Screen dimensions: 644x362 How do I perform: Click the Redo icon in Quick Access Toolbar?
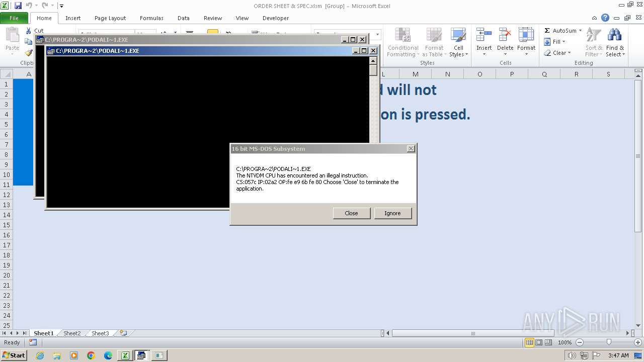click(x=45, y=6)
